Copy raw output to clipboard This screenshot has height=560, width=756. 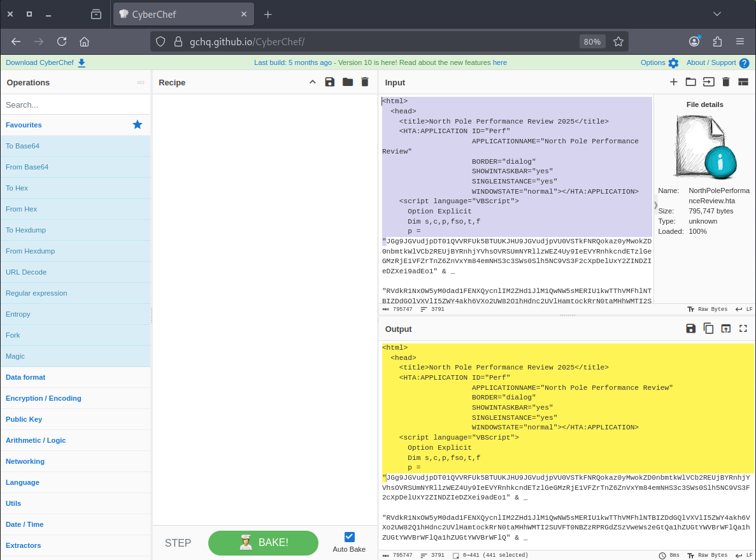pyautogui.click(x=708, y=329)
